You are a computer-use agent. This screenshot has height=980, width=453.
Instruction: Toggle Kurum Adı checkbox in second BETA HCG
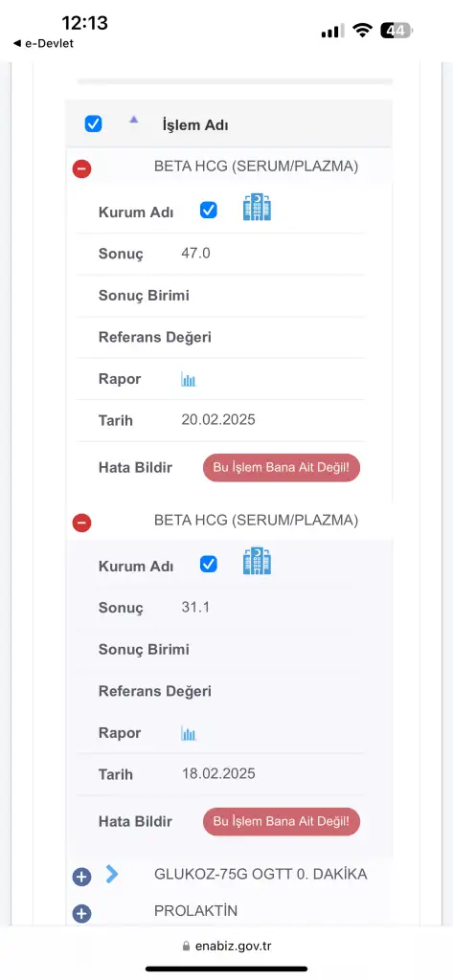[209, 565]
